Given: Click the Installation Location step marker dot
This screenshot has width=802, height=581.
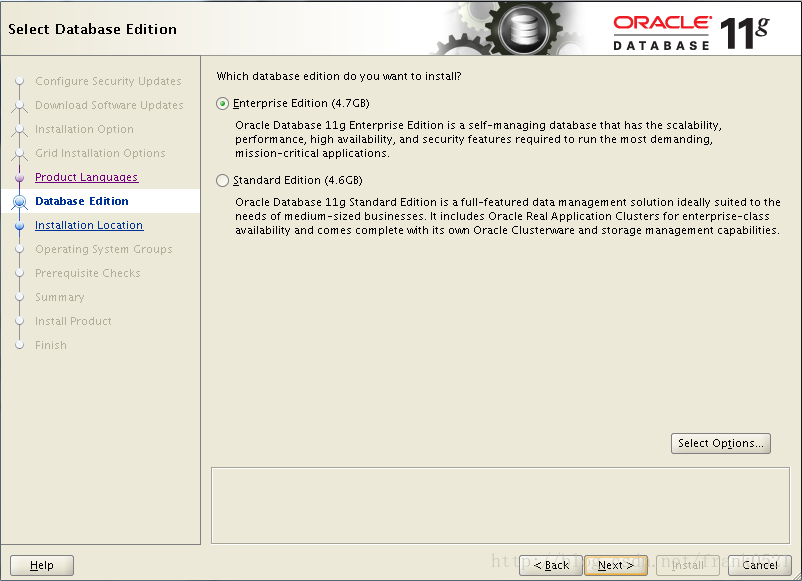Looking at the screenshot, I should pos(19,226).
